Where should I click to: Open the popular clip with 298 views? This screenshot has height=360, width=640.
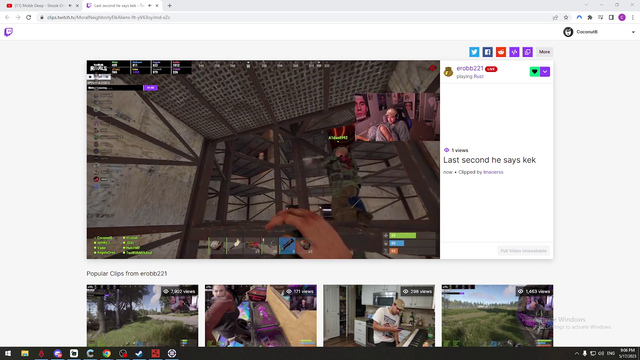[379, 316]
